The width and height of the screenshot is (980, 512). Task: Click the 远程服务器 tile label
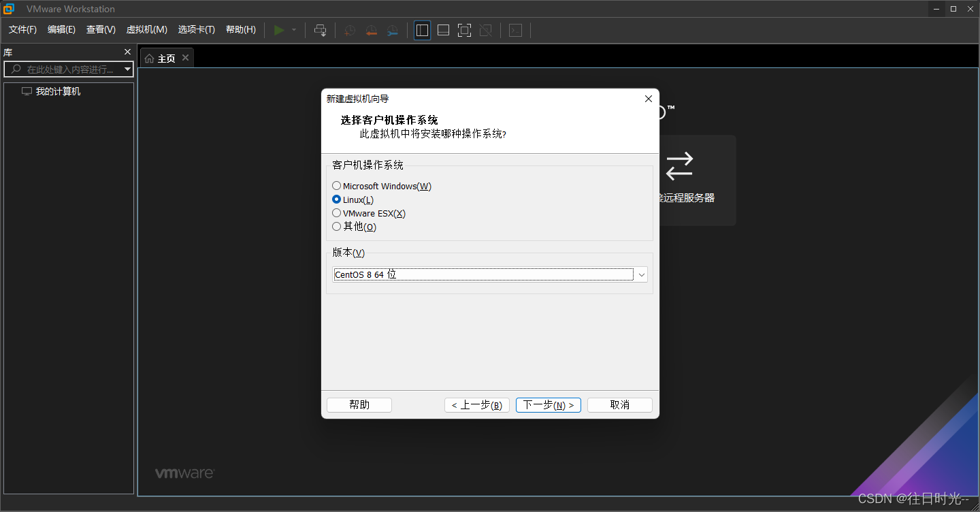[x=687, y=198]
